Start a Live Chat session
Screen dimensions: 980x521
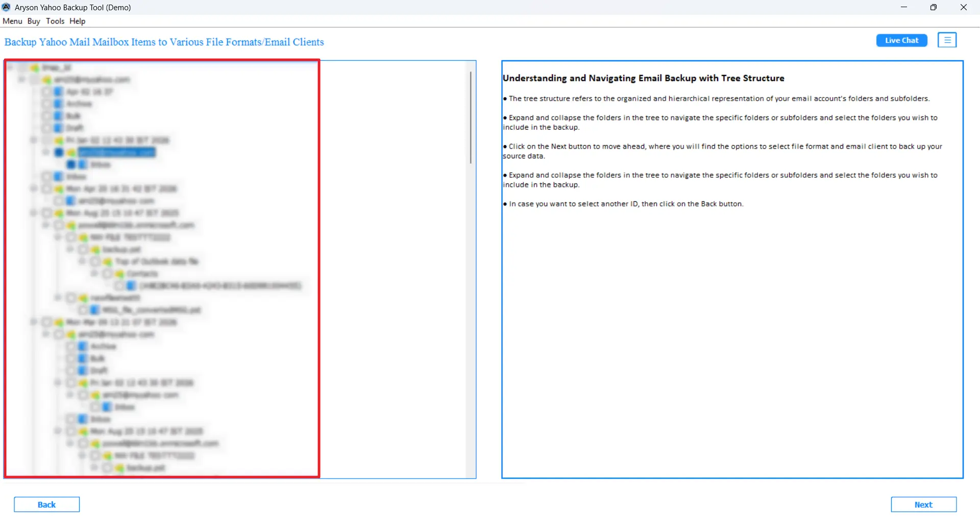click(901, 40)
